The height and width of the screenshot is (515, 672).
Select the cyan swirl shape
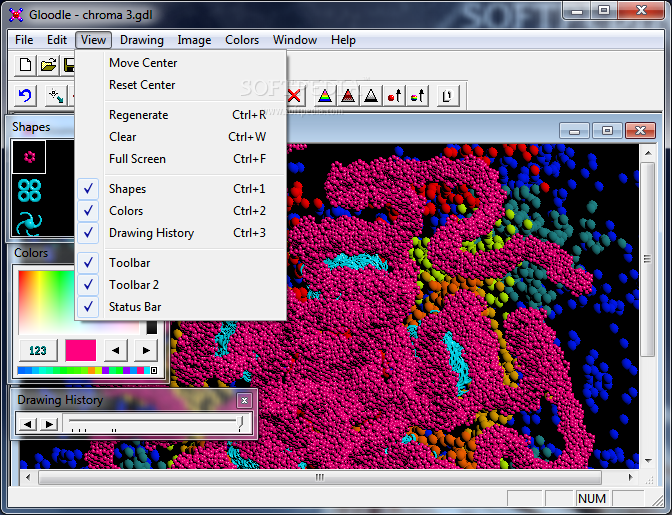(x=29, y=224)
